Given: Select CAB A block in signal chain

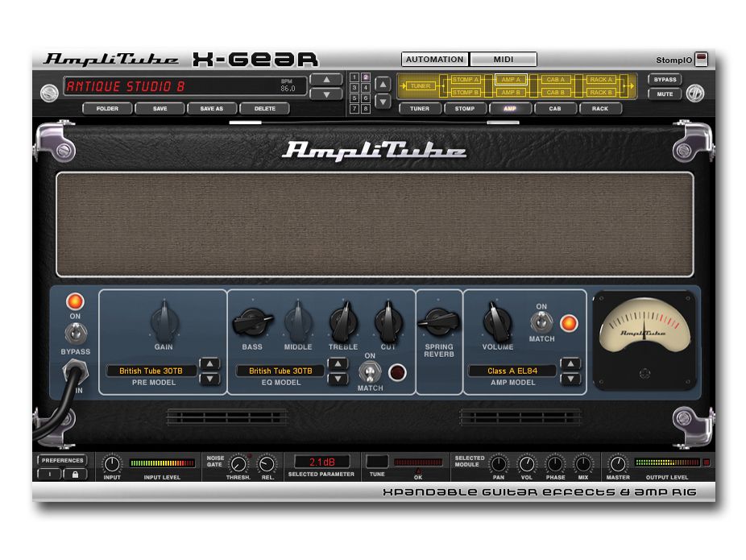Looking at the screenshot, I should [555, 80].
